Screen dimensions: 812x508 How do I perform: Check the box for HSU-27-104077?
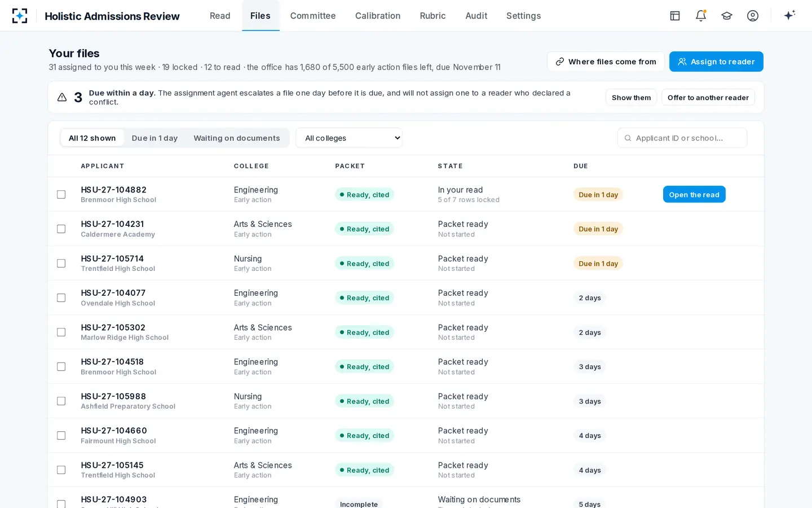point(61,298)
